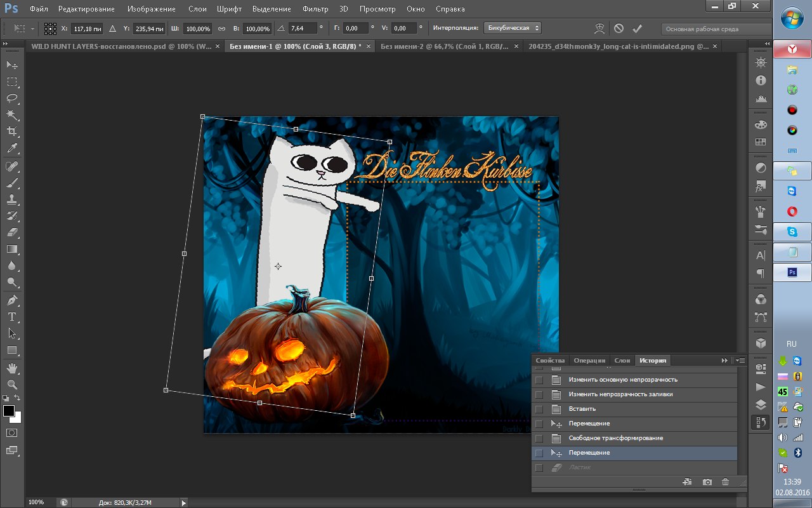Select the Rectangle shape tool

click(x=12, y=350)
